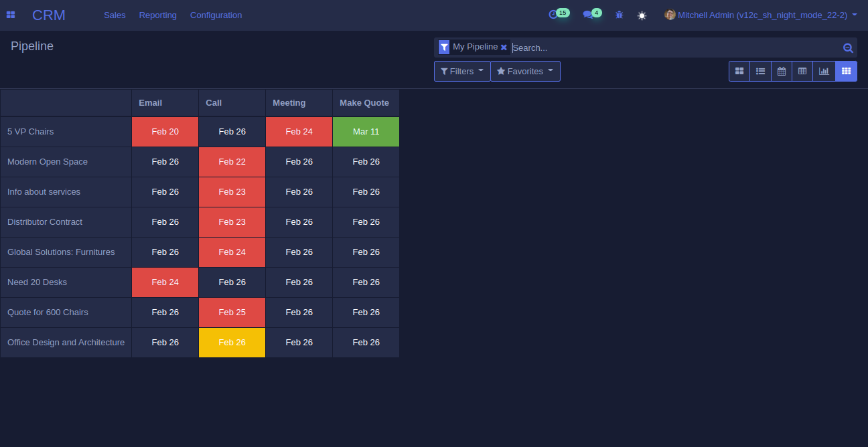
Task: Click Feb 26 Make Quote cell for Need 20 Desks
Action: (x=366, y=282)
